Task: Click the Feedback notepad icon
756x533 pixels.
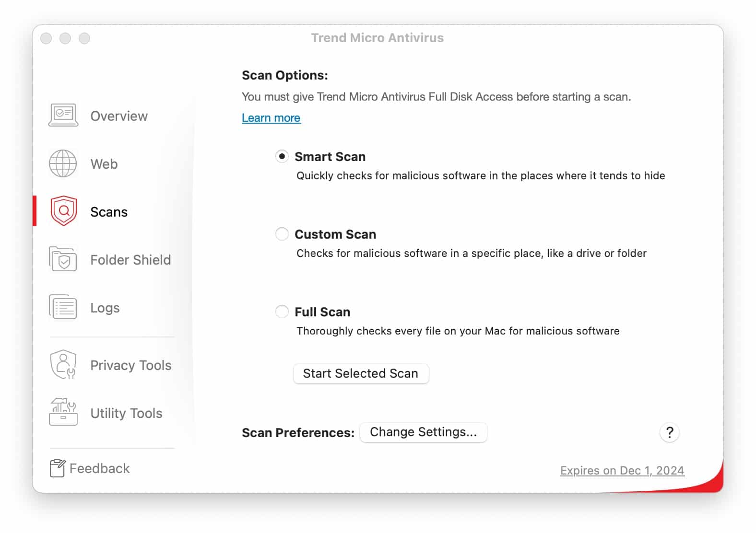Action: pos(58,468)
